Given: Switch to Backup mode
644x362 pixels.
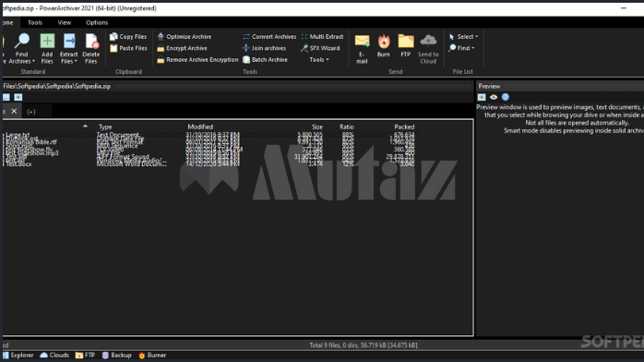Looking at the screenshot, I should [116, 355].
